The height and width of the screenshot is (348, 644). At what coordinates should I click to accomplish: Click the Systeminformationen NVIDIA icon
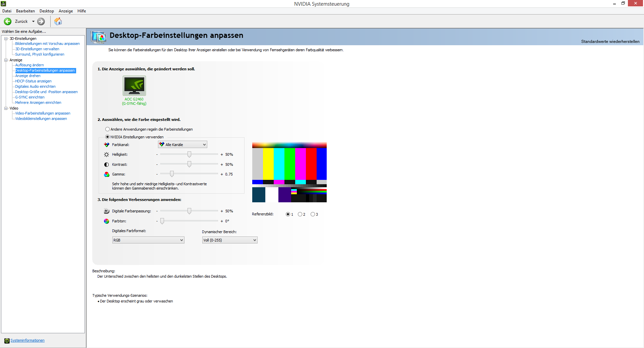click(x=7, y=341)
